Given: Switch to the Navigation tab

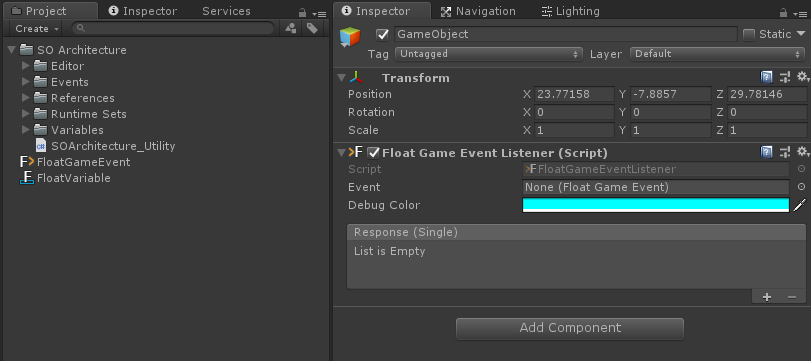Looking at the screenshot, I should tap(477, 11).
